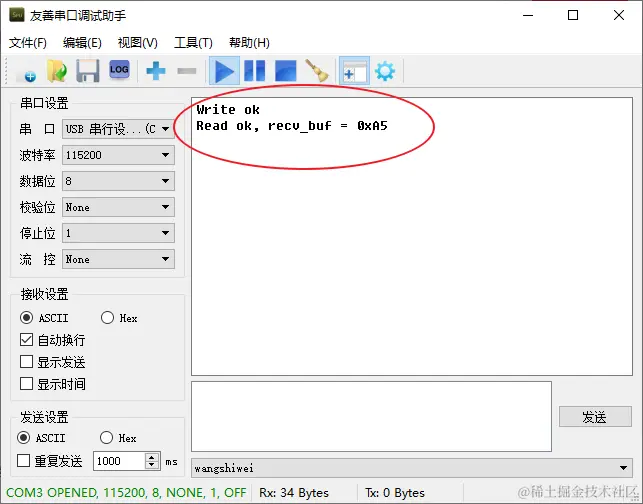Close the 友善串口调试助手 window
Image resolution: width=643 pixels, height=504 pixels.
[x=619, y=16]
